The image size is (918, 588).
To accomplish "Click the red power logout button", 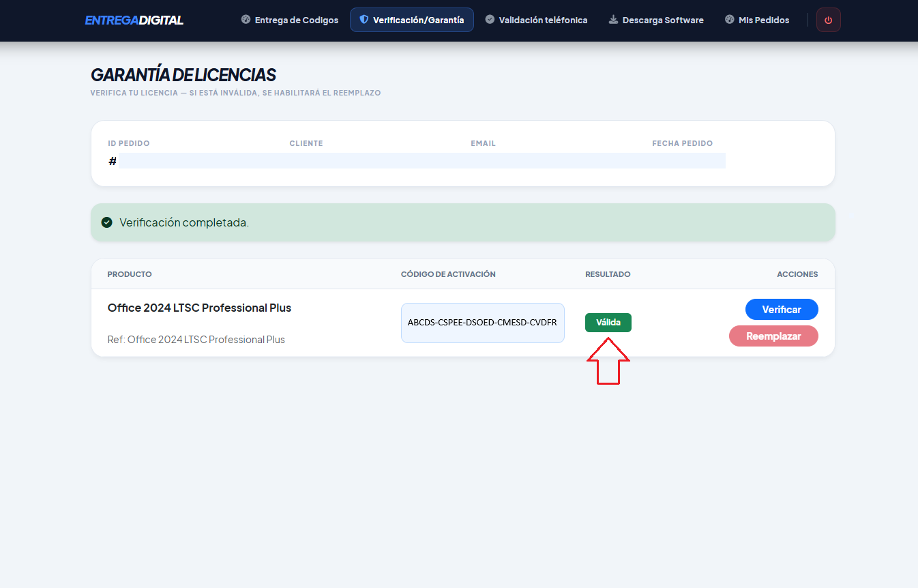I will click(x=829, y=20).
